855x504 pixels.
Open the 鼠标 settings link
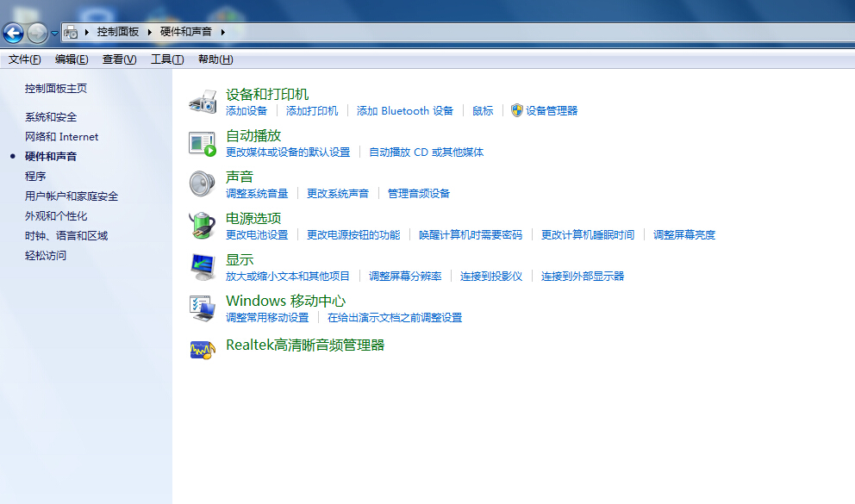[483, 111]
